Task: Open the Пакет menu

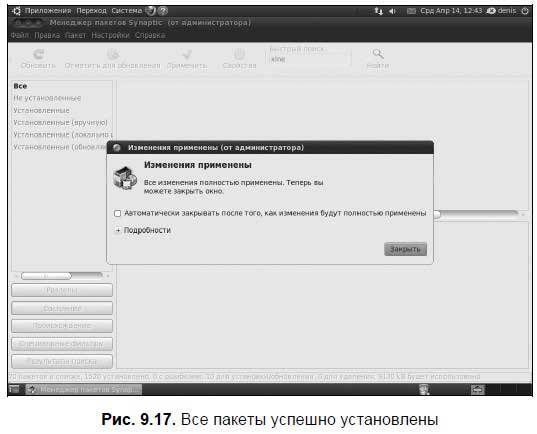Action: point(75,35)
